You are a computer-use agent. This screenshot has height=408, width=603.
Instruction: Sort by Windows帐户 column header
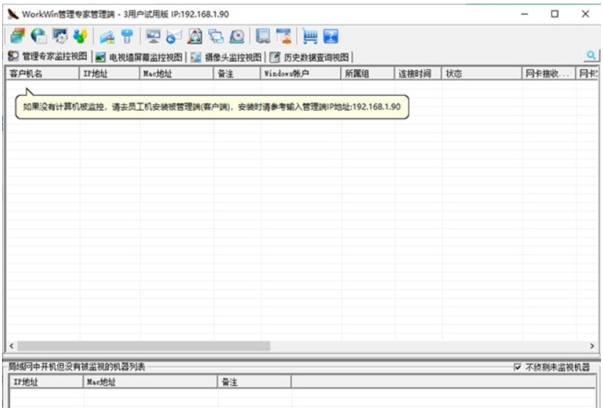coord(301,73)
